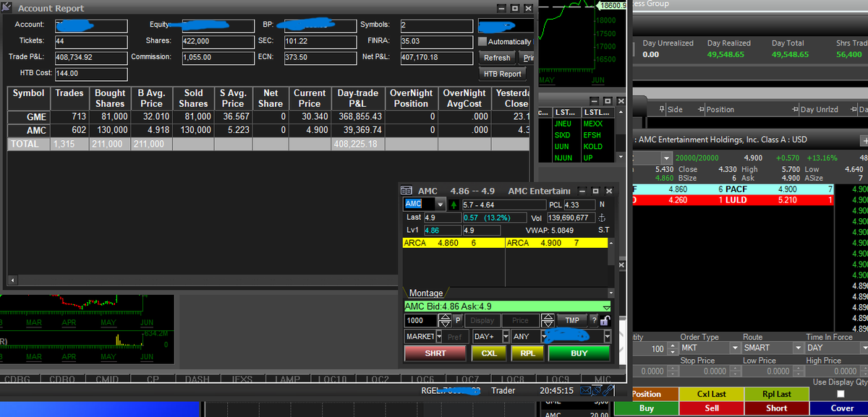Click the green up-arrow tick indicator
868x417 pixels.
(454, 205)
